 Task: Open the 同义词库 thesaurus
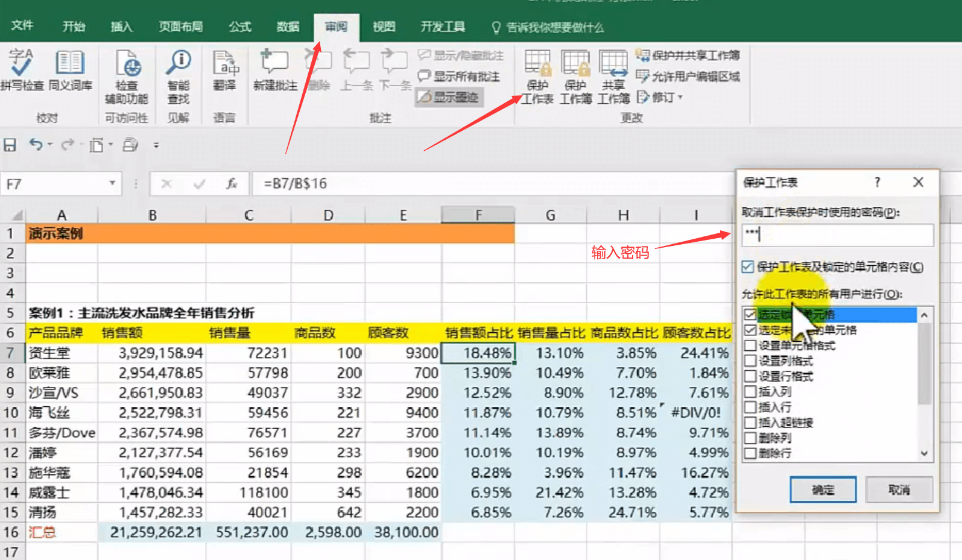[70, 69]
